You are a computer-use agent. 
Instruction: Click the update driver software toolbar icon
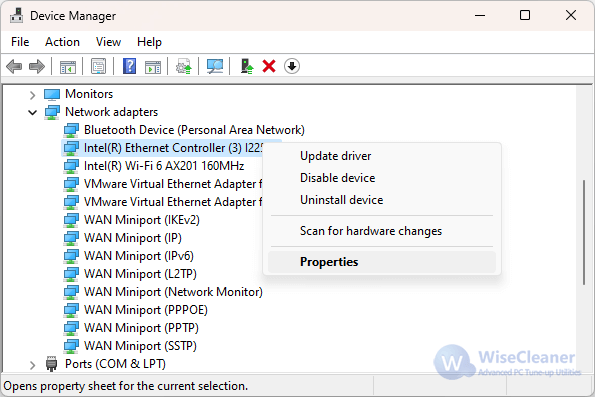[x=184, y=66]
